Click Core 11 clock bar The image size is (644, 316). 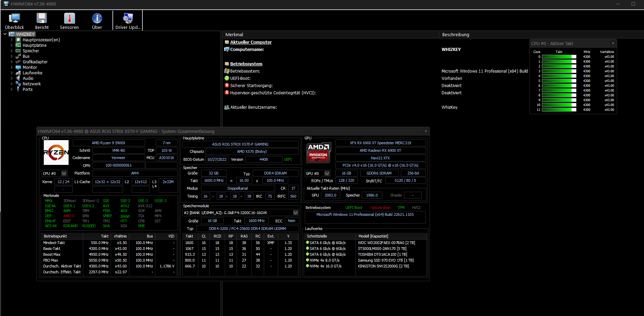559,110
